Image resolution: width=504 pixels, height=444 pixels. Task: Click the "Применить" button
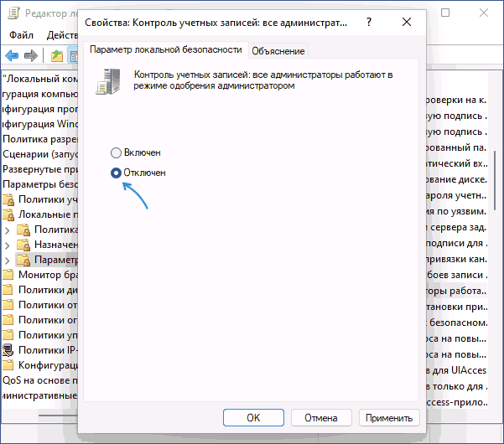click(389, 418)
